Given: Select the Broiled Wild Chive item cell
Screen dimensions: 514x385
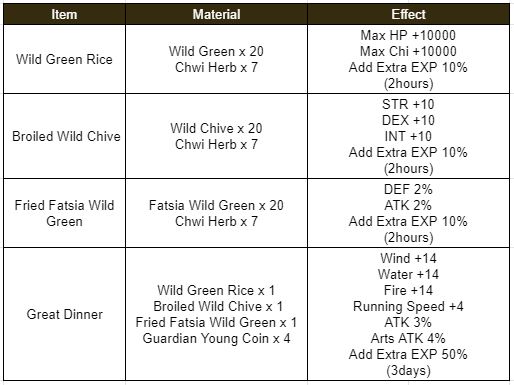Looking at the screenshot, I should (x=64, y=136).
